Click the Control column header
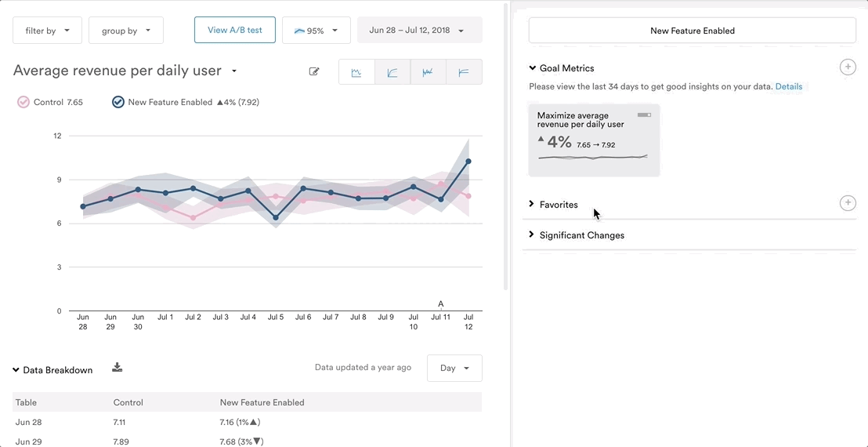Image resolution: width=868 pixels, height=447 pixels. [128, 402]
